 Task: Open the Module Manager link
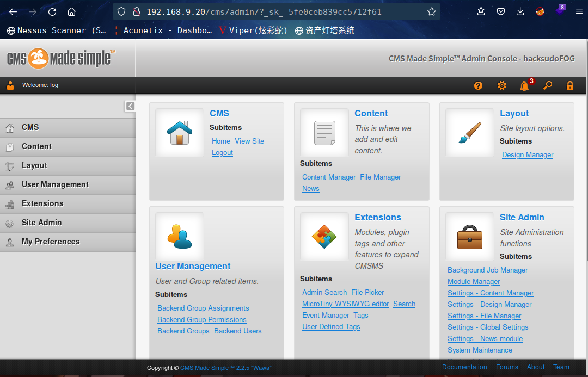click(x=474, y=281)
